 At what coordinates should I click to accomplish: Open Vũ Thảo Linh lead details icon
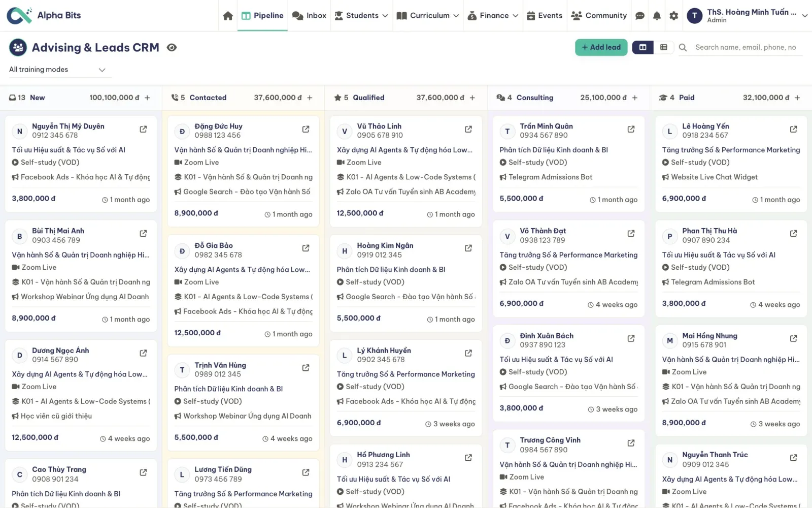coord(468,130)
